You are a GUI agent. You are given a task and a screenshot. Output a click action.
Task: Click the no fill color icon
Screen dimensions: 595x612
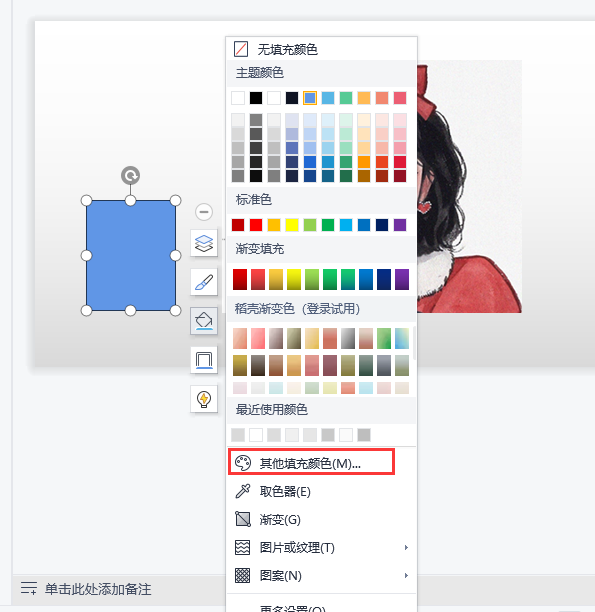point(240,49)
